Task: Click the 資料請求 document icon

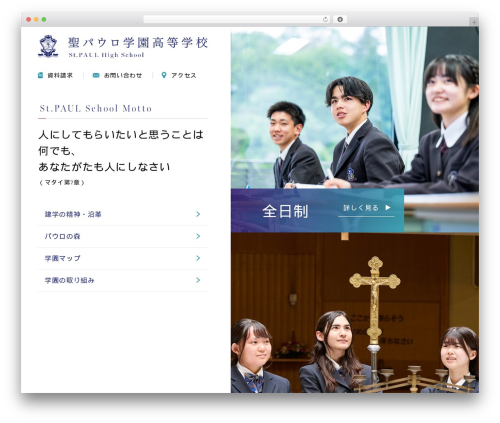Action: [x=40, y=75]
